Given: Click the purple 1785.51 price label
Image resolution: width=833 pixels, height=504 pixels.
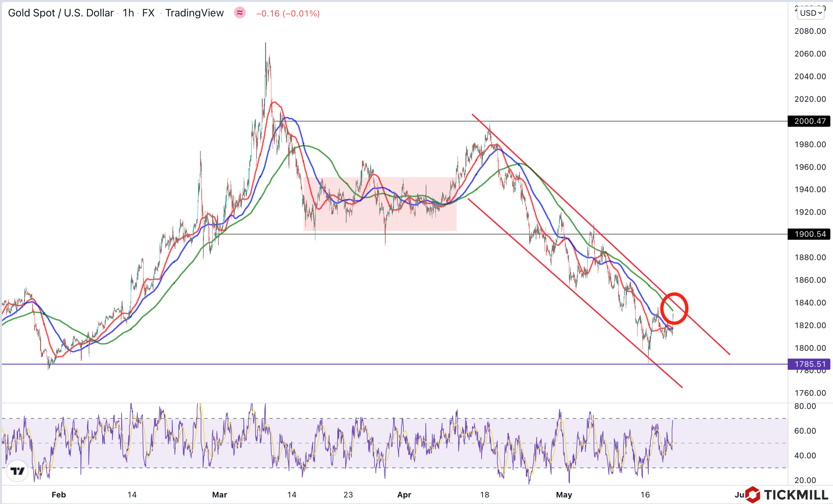Looking at the screenshot, I should coord(809,364).
